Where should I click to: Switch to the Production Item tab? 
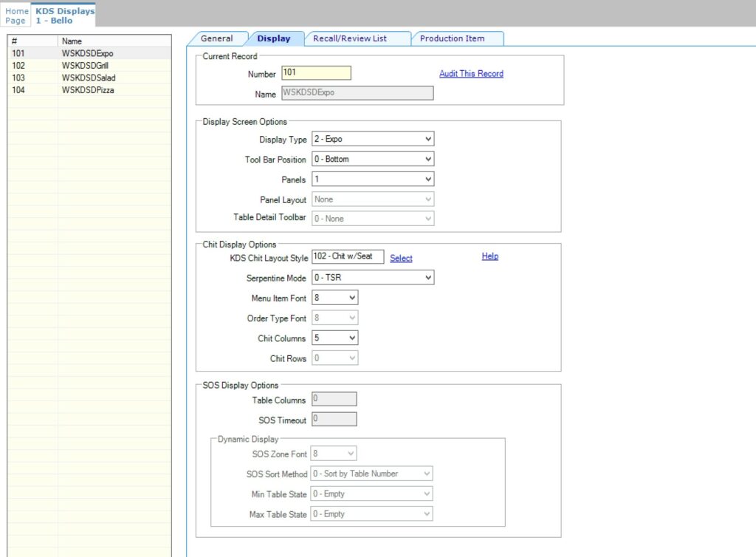coord(452,38)
